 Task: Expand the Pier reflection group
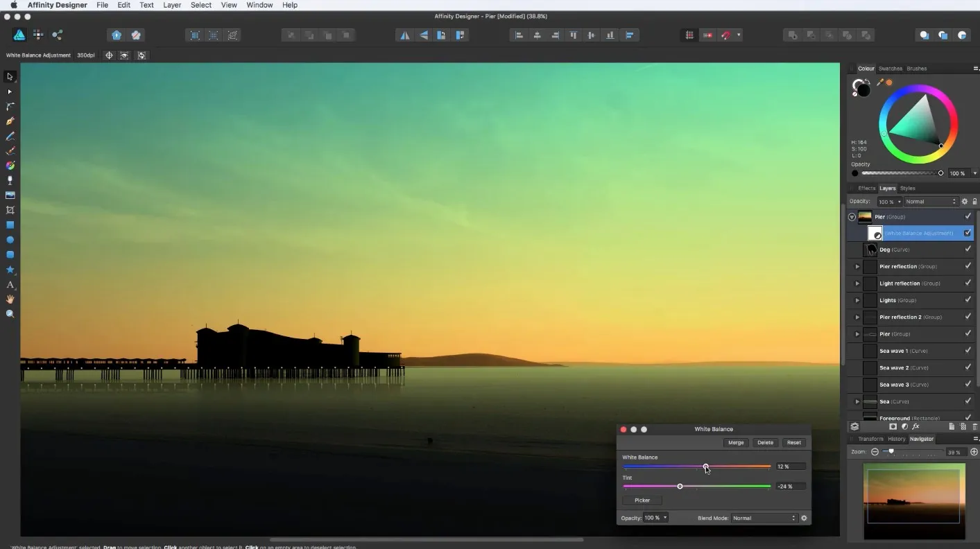[x=857, y=266]
